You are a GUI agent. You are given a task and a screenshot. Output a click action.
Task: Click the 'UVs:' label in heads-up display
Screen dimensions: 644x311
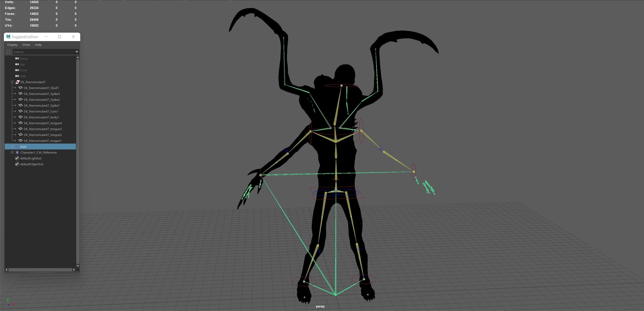(x=8, y=25)
